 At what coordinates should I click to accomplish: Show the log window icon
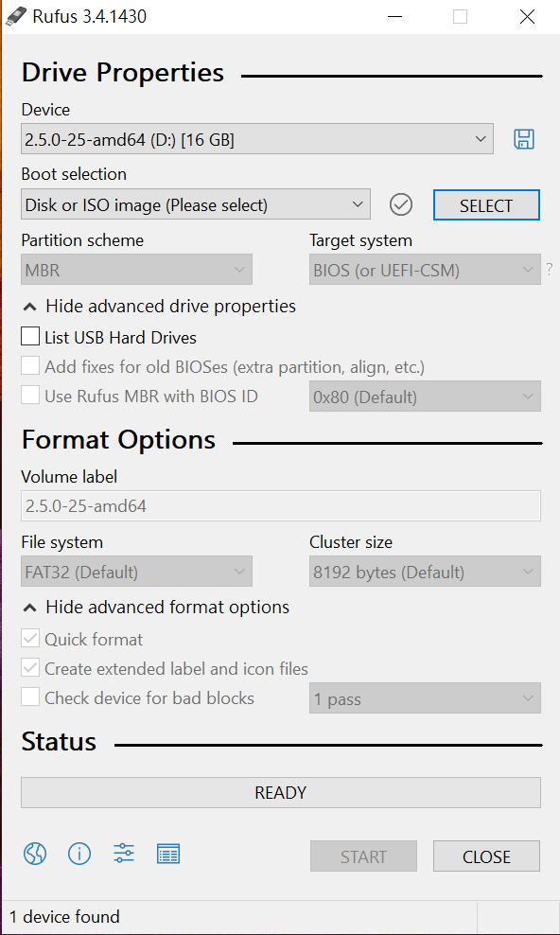168,855
